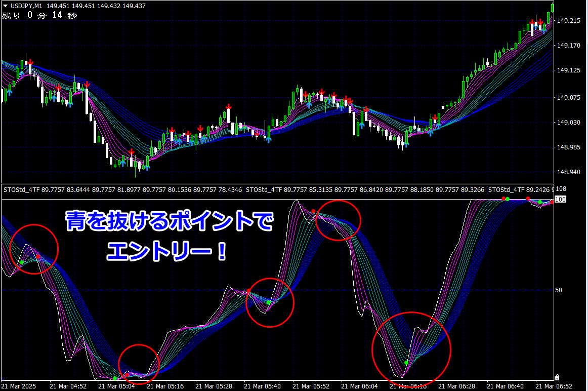Click the 149.030 price scale label
588x391 pixels.
pos(568,123)
